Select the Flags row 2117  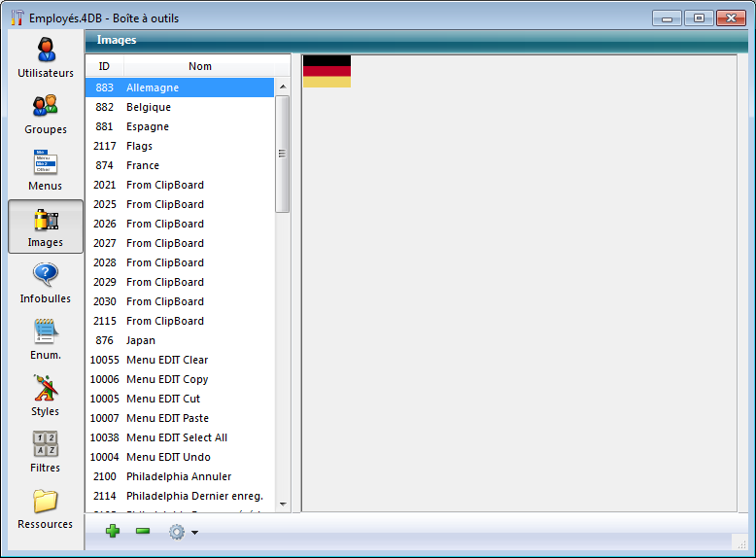point(180,146)
